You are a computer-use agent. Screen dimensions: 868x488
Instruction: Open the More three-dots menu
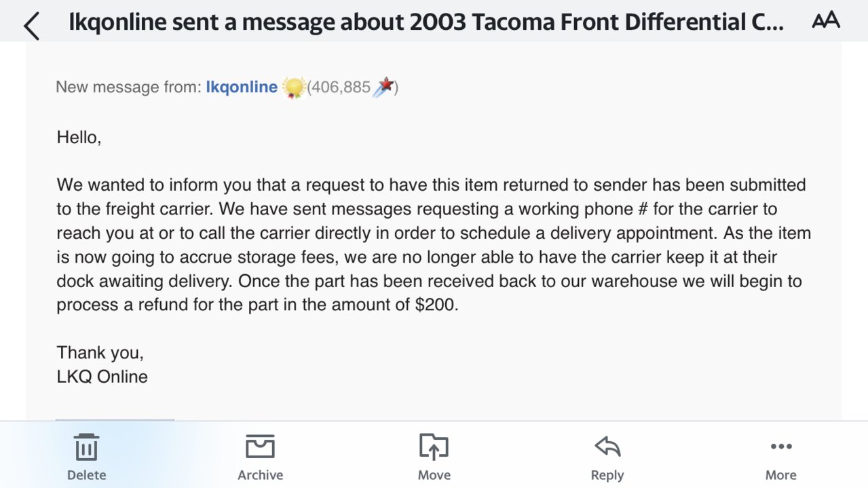781,447
